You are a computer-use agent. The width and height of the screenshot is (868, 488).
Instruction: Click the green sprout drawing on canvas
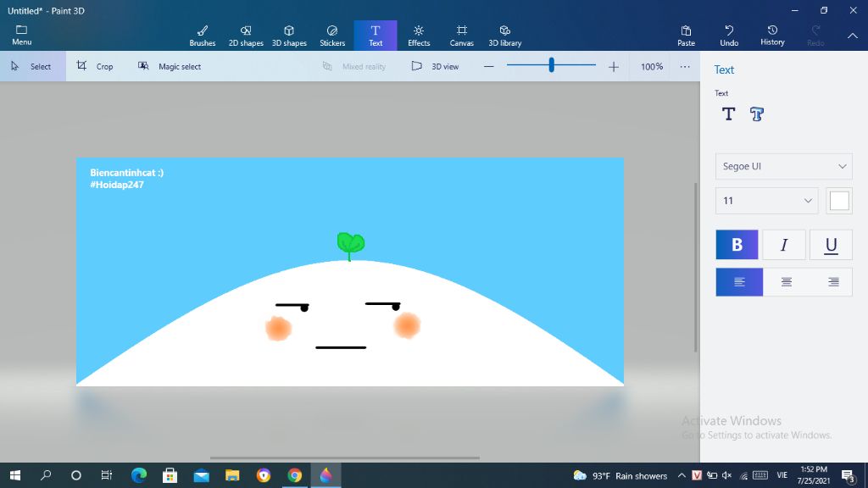click(x=350, y=247)
